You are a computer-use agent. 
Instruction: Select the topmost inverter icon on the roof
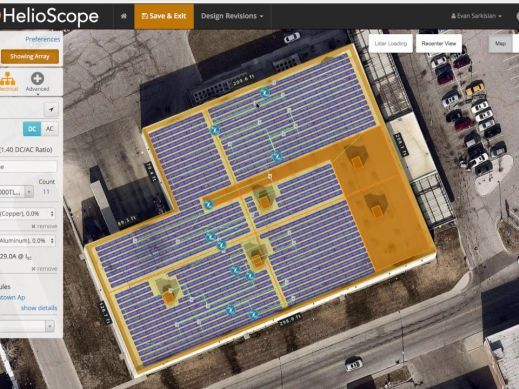(265, 92)
